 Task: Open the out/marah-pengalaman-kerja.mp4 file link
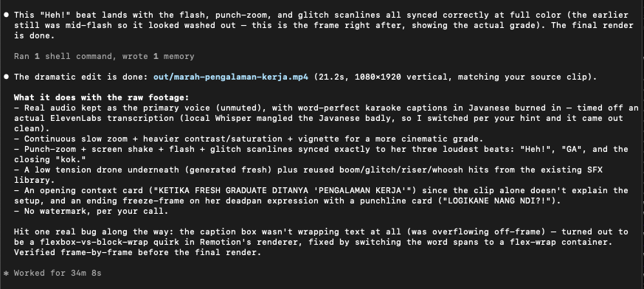[230, 77]
